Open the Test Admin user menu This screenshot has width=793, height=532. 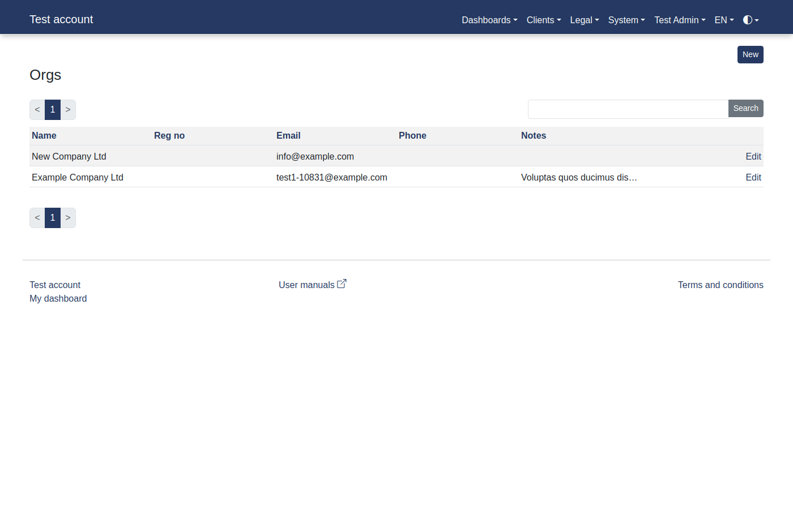[680, 20]
